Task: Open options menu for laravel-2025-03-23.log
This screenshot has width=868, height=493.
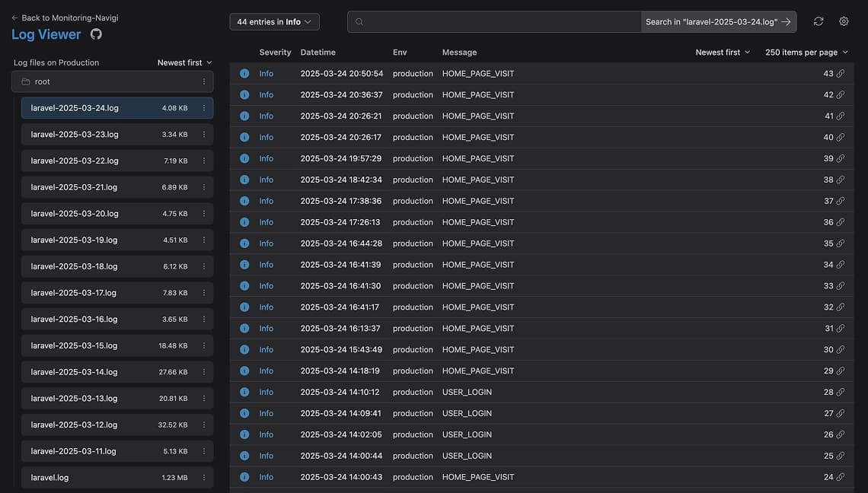Action: pos(204,135)
